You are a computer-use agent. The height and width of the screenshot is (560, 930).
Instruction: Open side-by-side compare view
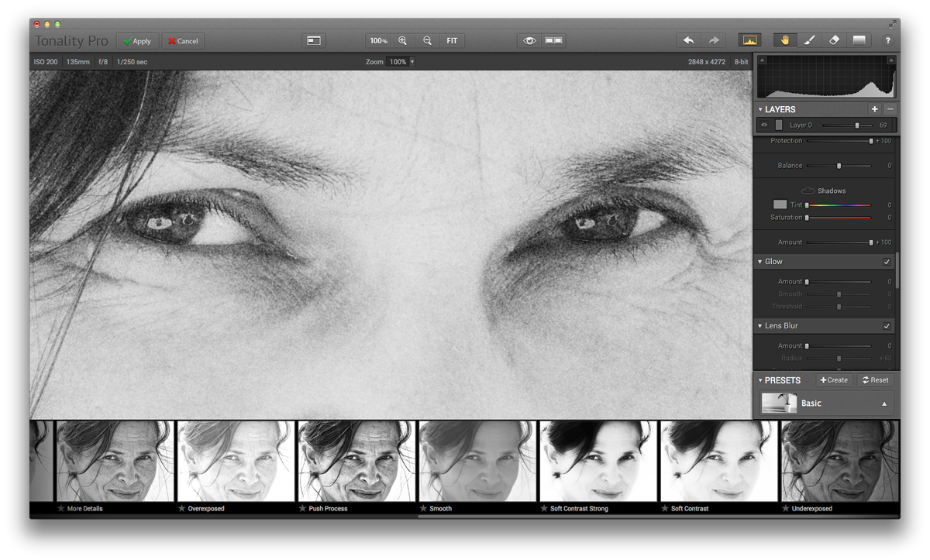553,40
